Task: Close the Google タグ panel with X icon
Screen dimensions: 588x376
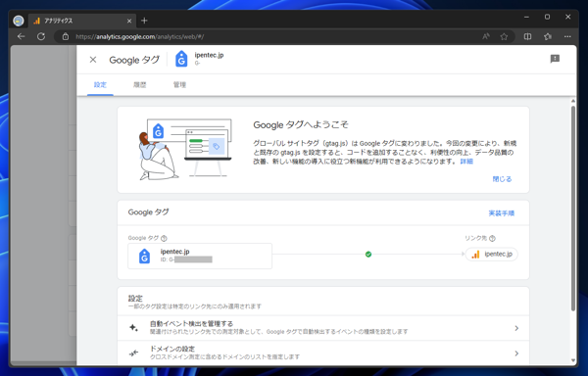Action: (93, 60)
